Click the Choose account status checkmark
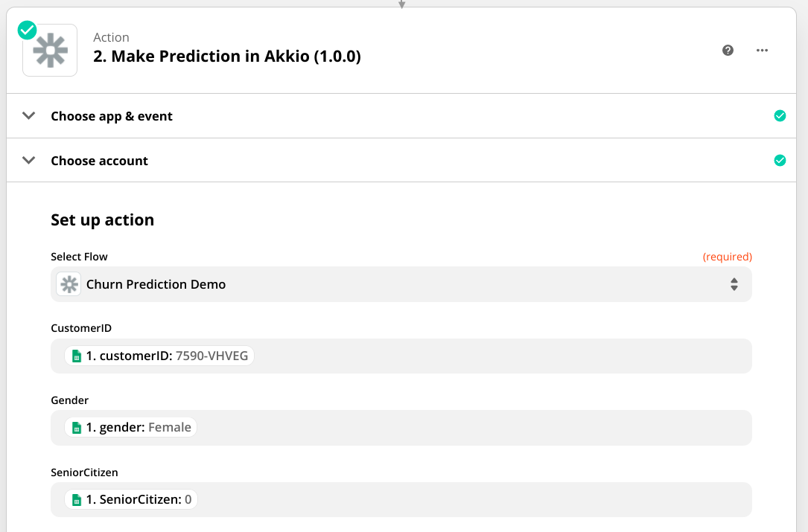The width and height of the screenshot is (808, 532). 780,161
